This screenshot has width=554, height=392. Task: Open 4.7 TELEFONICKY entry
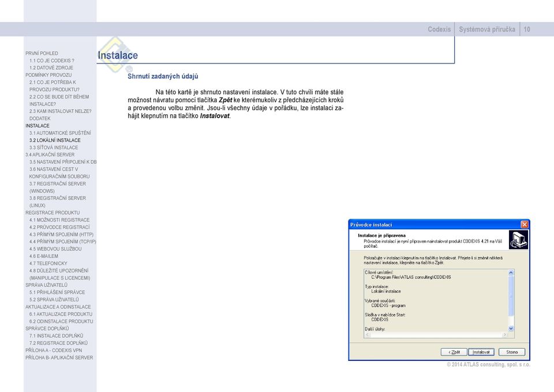click(x=48, y=263)
